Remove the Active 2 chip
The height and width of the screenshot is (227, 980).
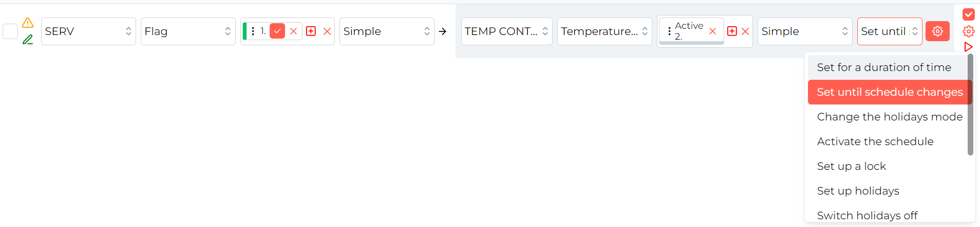pos(712,31)
